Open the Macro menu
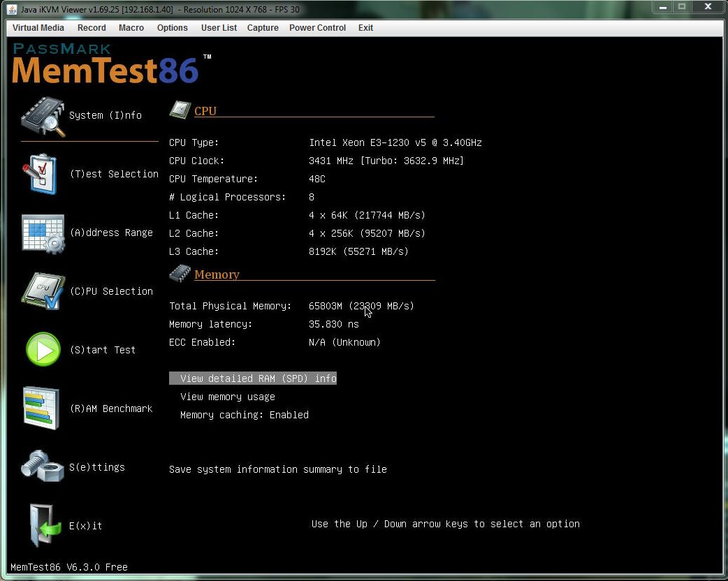The height and width of the screenshot is (581, 728). pyautogui.click(x=131, y=28)
